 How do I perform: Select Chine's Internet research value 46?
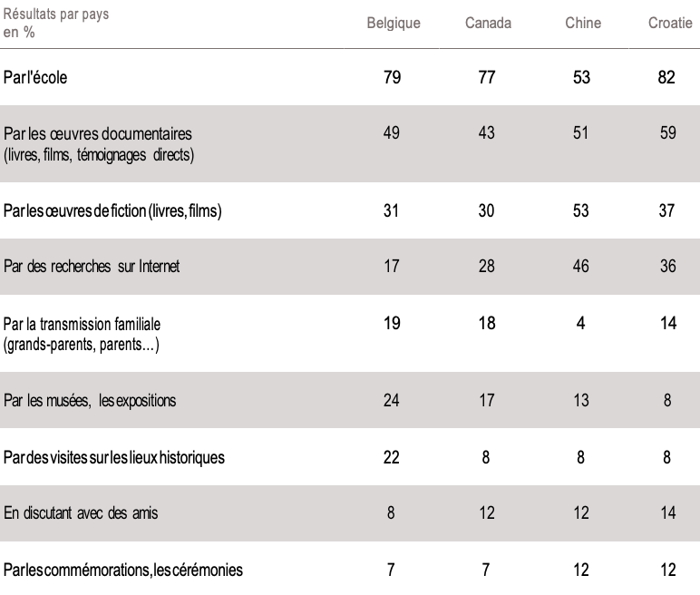click(582, 268)
